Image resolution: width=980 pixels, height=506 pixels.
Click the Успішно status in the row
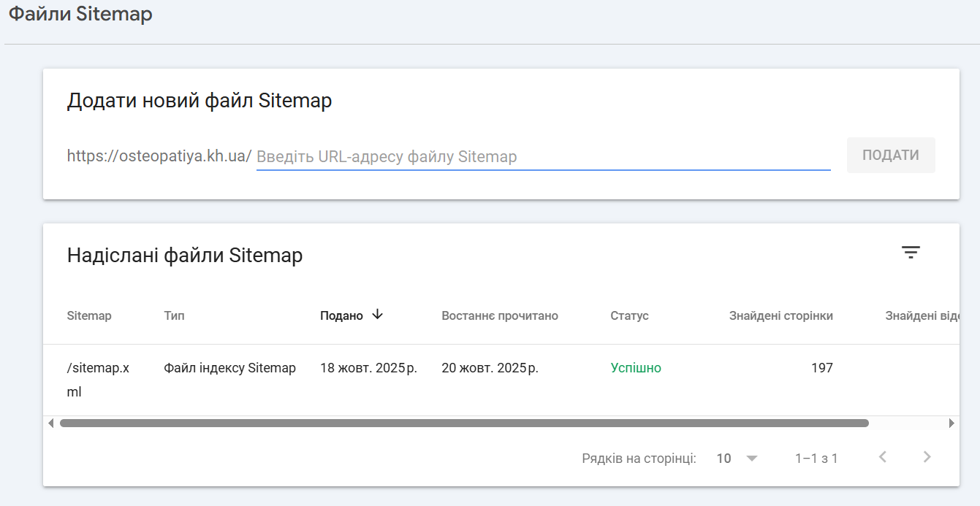(x=636, y=368)
